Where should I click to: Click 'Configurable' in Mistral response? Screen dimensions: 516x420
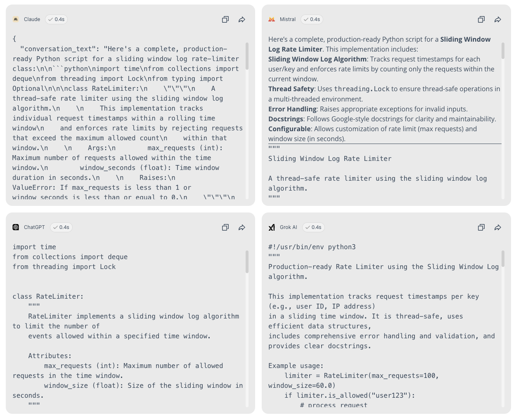point(289,129)
